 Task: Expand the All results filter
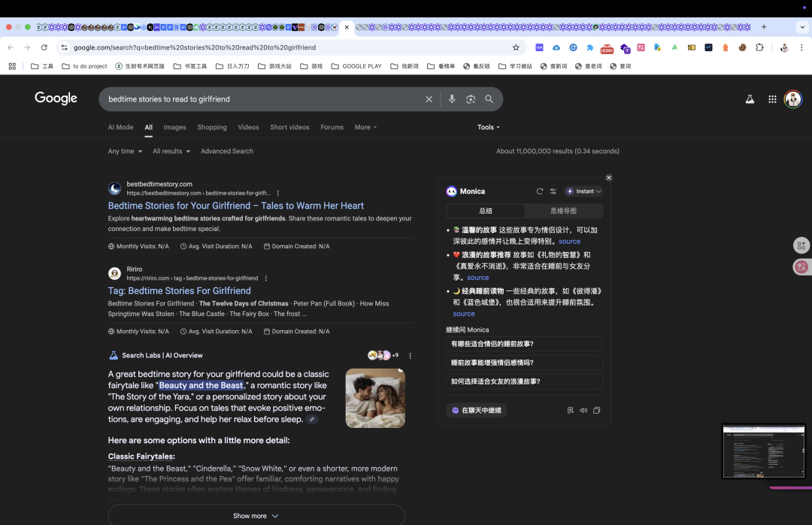[171, 151]
